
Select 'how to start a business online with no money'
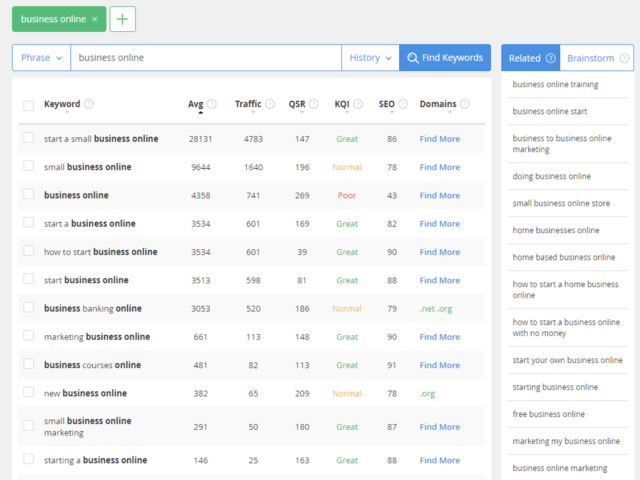tap(567, 327)
